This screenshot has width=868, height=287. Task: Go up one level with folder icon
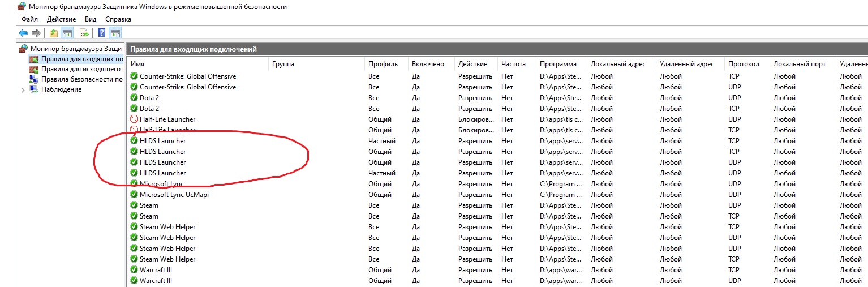tap(54, 33)
